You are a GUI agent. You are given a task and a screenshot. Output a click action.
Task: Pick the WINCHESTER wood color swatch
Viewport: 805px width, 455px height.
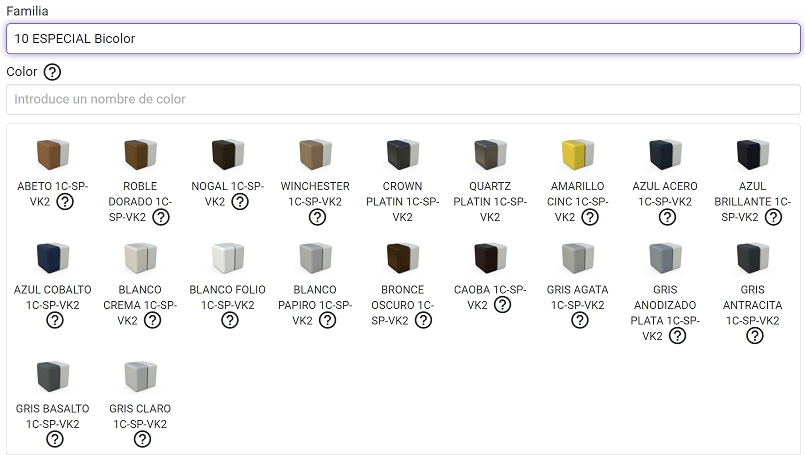click(315, 155)
